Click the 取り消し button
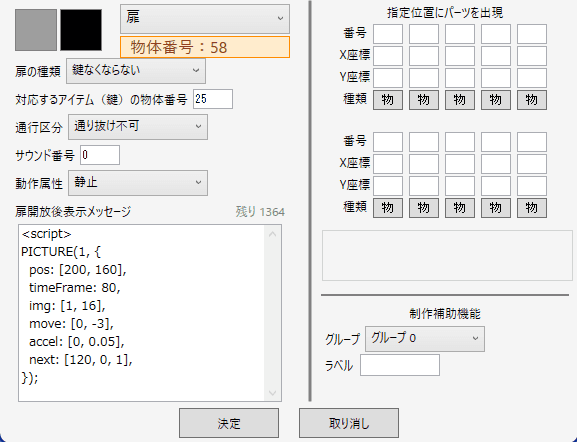Image resolution: width=577 pixels, height=442 pixels. [x=349, y=423]
